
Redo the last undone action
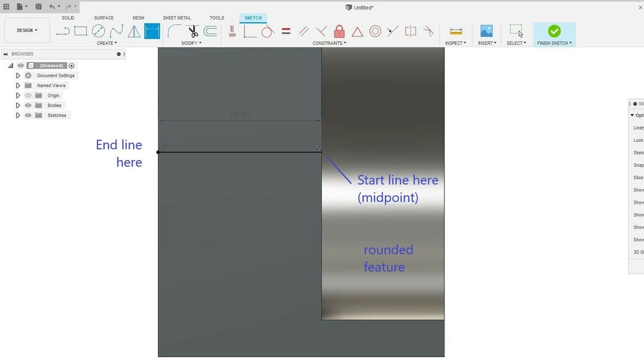(x=69, y=7)
